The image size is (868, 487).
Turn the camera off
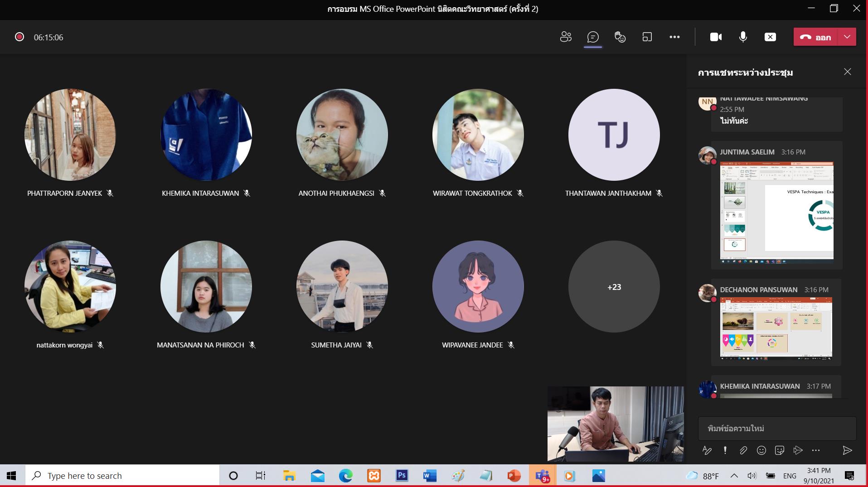tap(716, 37)
